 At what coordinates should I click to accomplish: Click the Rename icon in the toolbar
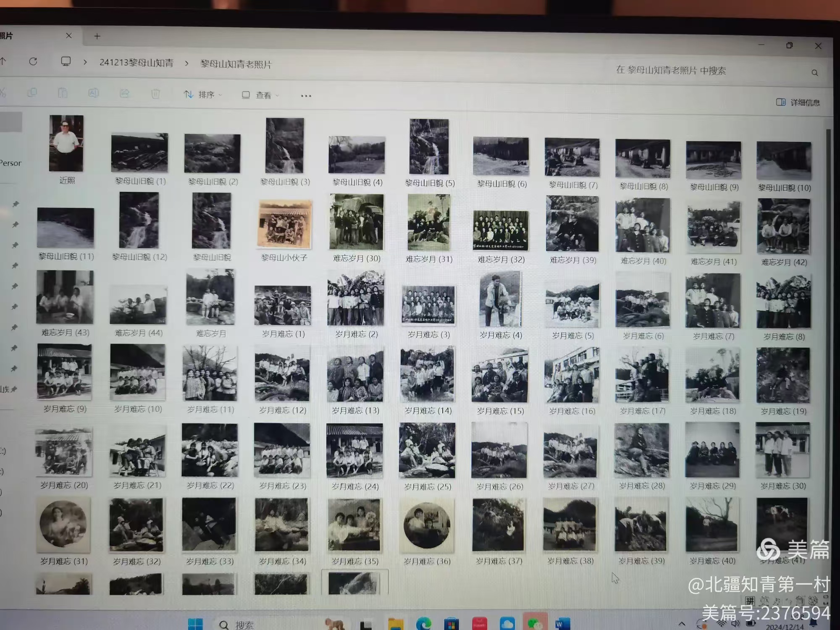coord(93,93)
